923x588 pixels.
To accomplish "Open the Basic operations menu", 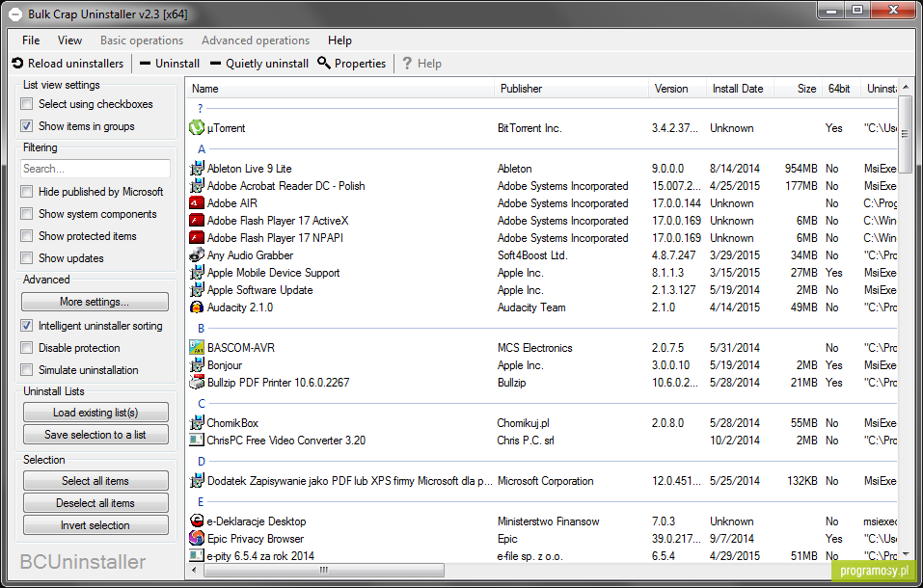I will coord(141,40).
